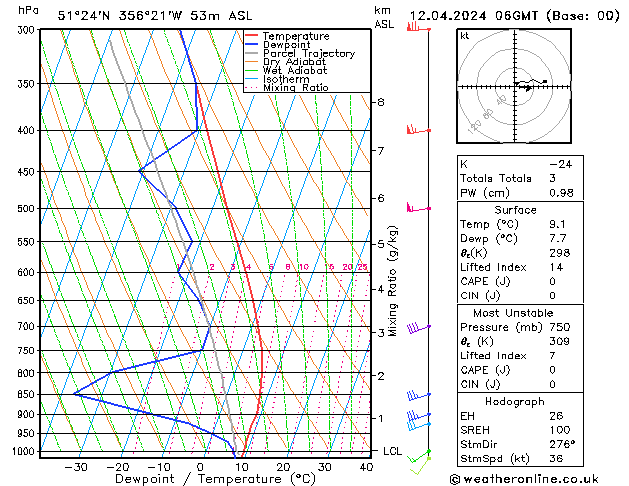Image resolution: width=629 pixels, height=486 pixels.
Task: Click the 1000 hPa pressure label
Action: click(26, 452)
